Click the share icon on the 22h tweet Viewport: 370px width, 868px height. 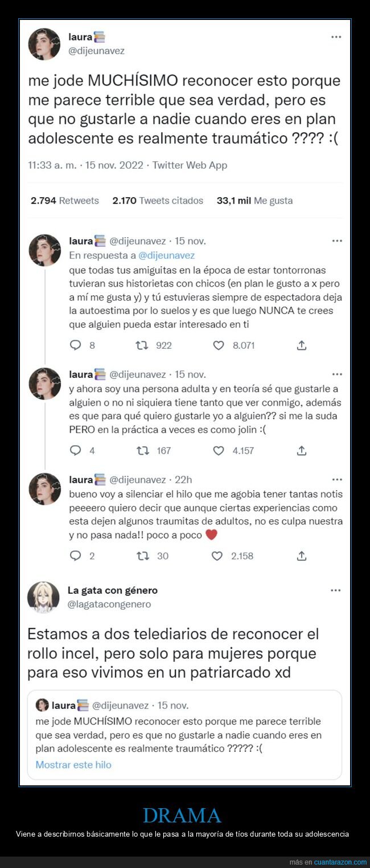pos(302,556)
